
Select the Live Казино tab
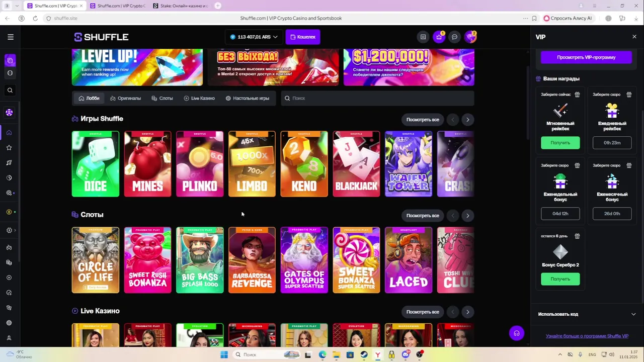(199, 98)
